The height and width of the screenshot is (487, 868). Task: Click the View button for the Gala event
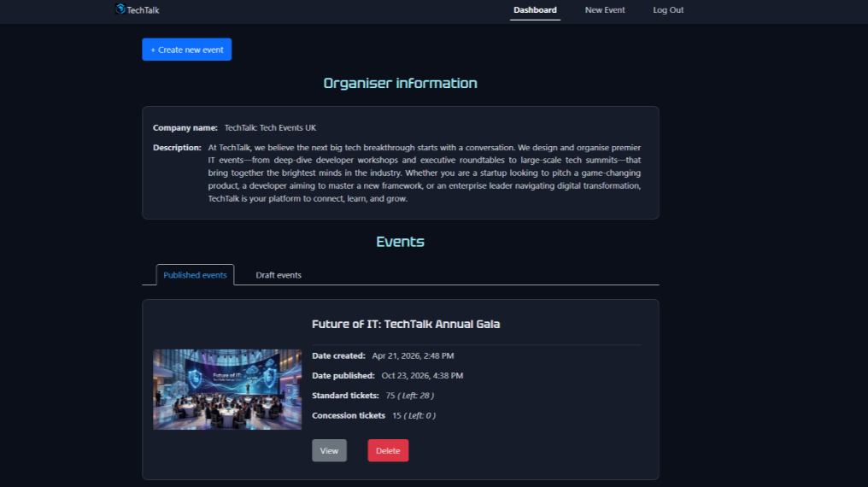[x=329, y=450]
